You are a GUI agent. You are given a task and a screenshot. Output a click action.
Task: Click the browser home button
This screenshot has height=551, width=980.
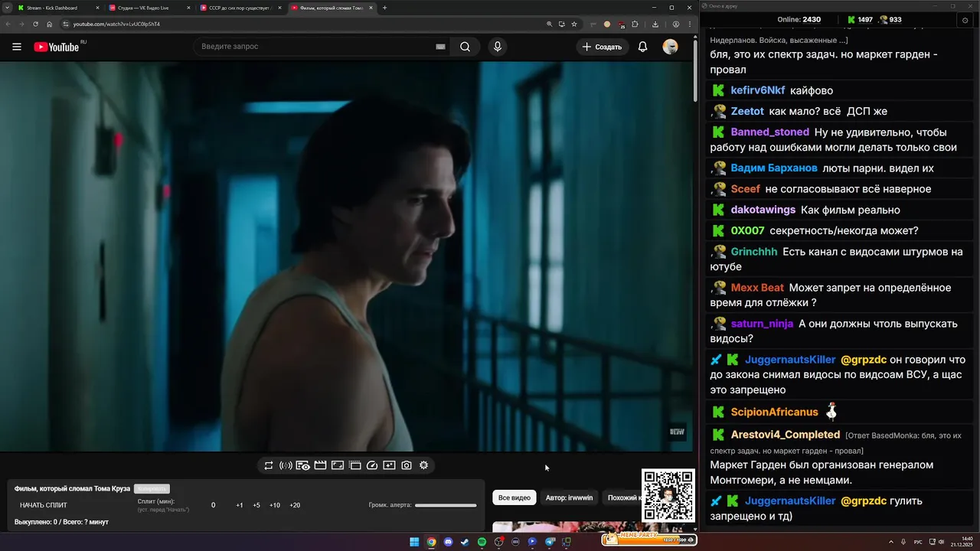pos(50,24)
